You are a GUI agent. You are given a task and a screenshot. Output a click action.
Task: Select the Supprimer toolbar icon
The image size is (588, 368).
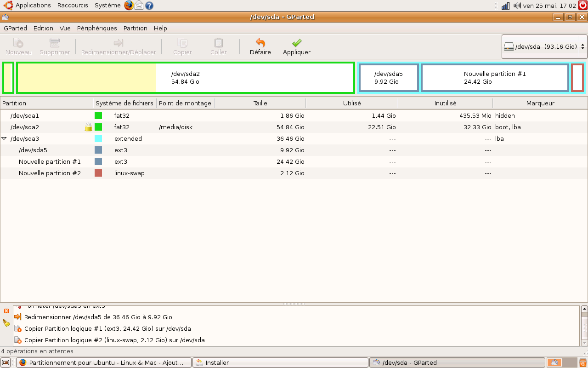(x=54, y=46)
